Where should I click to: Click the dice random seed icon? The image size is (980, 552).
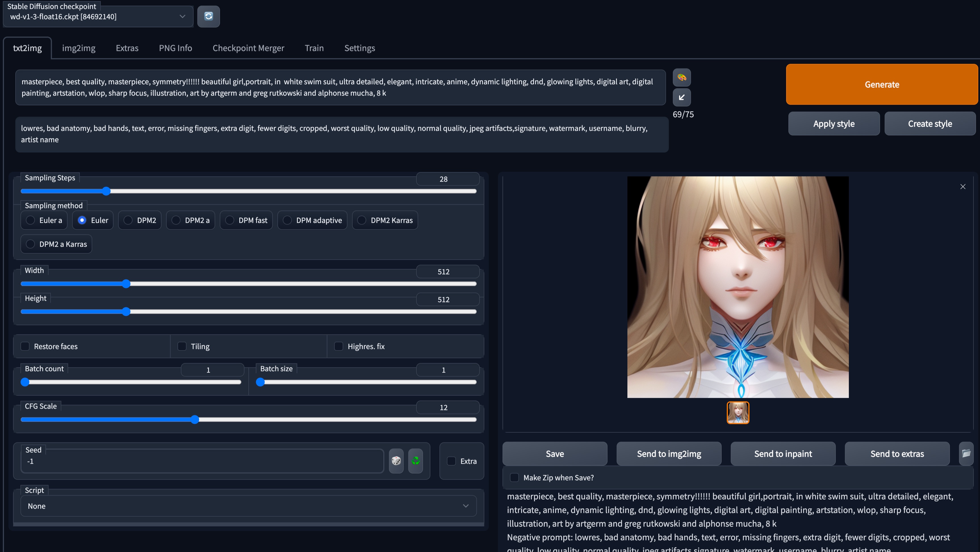[x=396, y=461]
